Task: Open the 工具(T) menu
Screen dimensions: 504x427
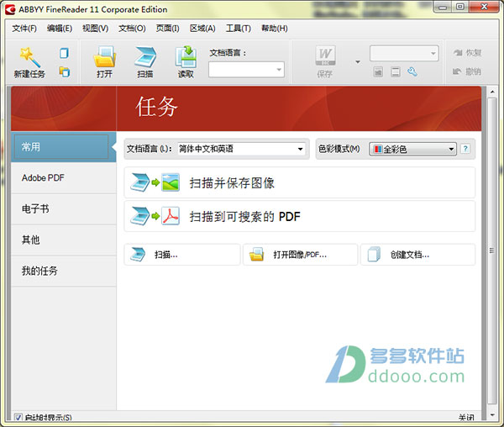Action: point(239,29)
